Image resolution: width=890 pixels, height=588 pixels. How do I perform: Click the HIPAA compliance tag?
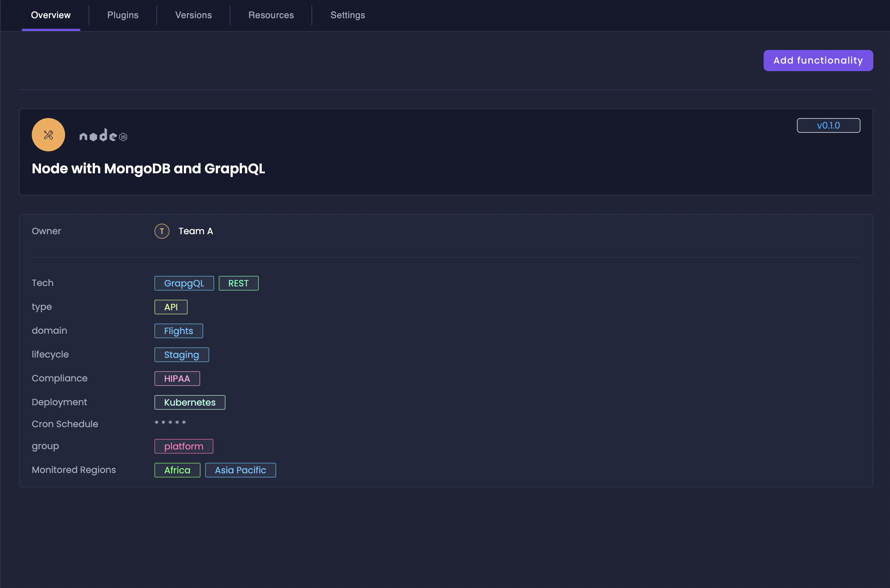tap(177, 379)
